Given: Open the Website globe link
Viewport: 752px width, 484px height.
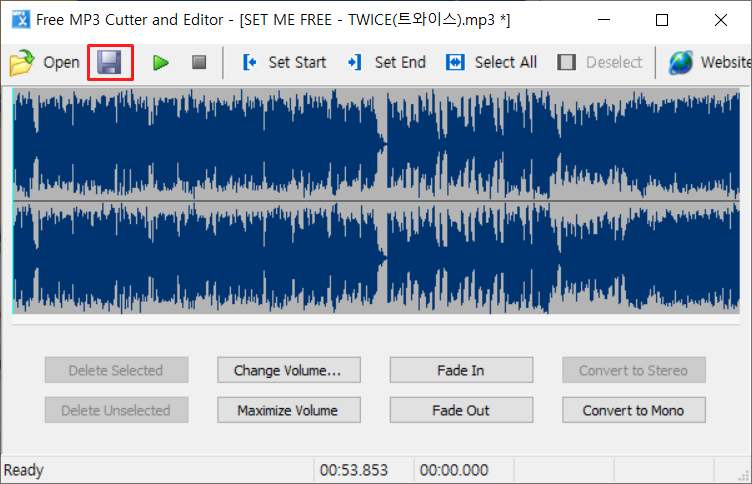Looking at the screenshot, I should click(710, 62).
